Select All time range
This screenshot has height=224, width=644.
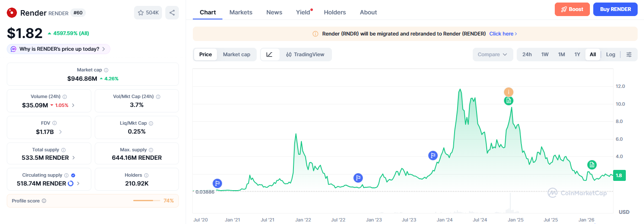[x=593, y=55]
